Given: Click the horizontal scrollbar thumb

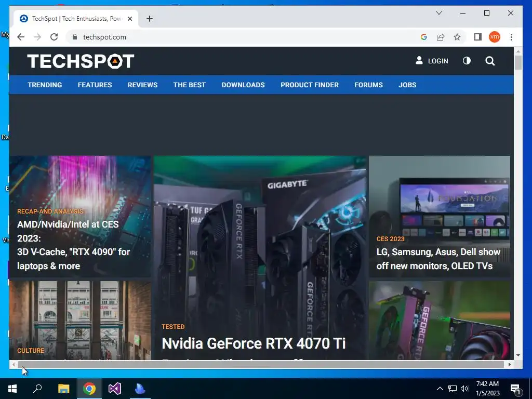Looking at the screenshot, I should 261,364.
